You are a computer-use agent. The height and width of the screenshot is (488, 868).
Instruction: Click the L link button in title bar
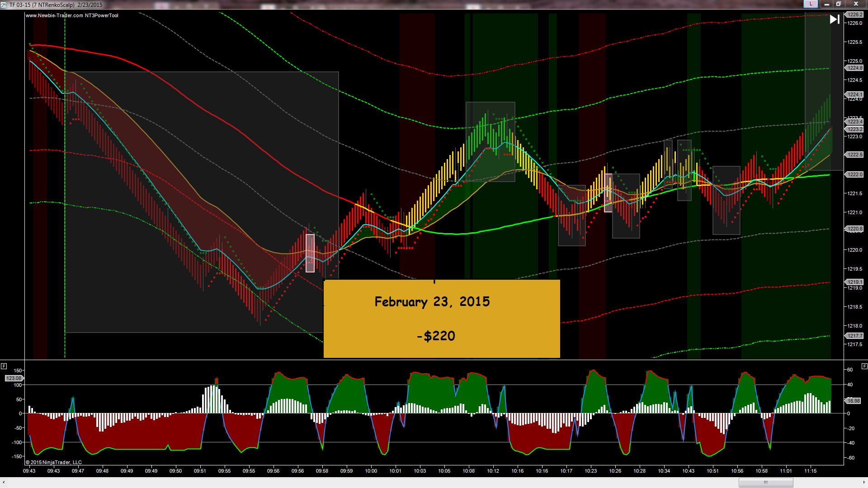point(811,4)
